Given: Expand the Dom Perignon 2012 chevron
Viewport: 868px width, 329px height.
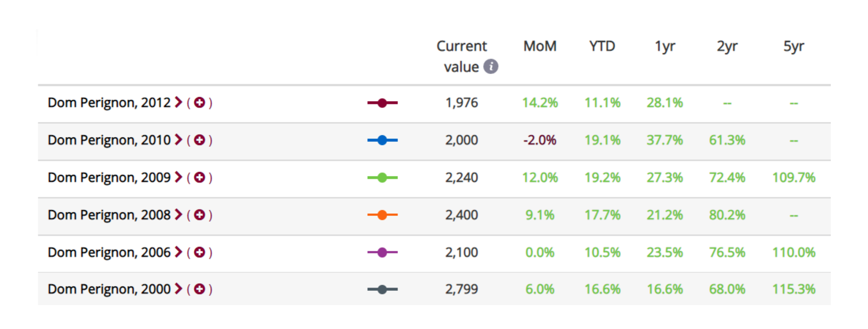Looking at the screenshot, I should point(178,102).
